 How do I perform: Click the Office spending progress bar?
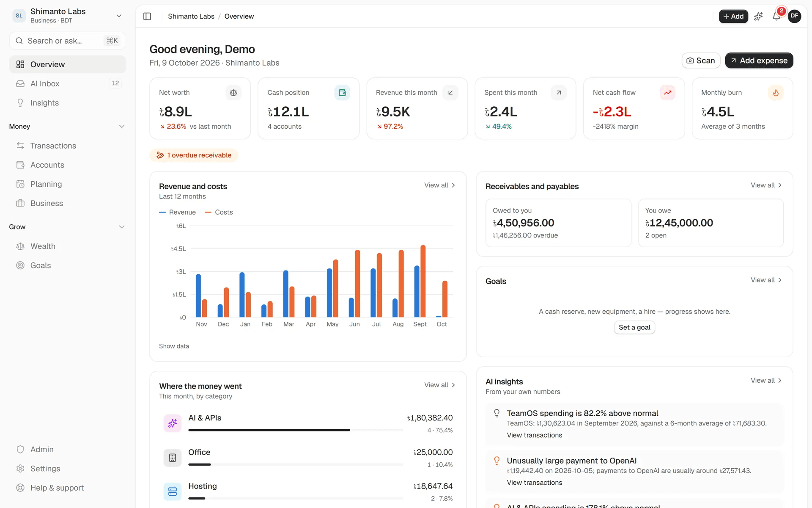[295, 464]
